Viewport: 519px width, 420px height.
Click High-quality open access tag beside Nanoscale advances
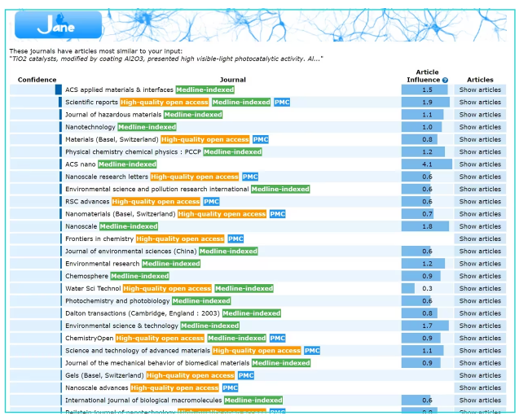(x=174, y=387)
